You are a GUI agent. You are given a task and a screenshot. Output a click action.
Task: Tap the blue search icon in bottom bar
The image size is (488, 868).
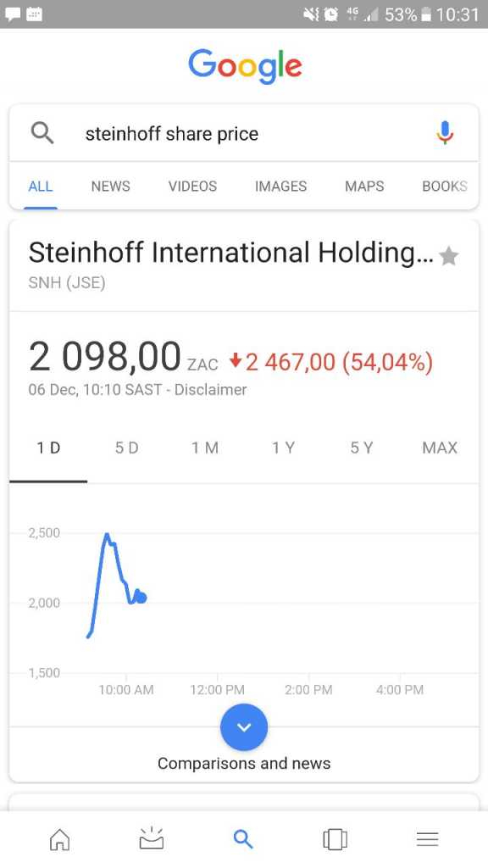243,839
